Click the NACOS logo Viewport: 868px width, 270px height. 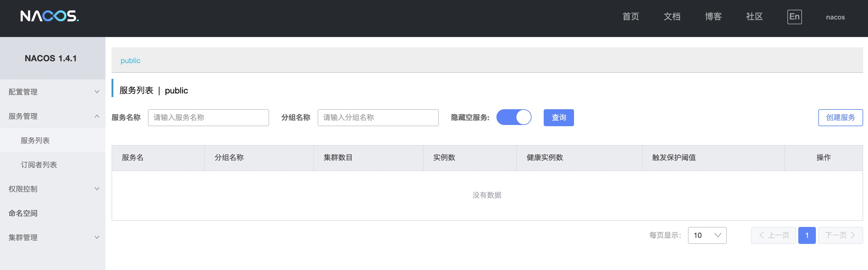pyautogui.click(x=49, y=16)
